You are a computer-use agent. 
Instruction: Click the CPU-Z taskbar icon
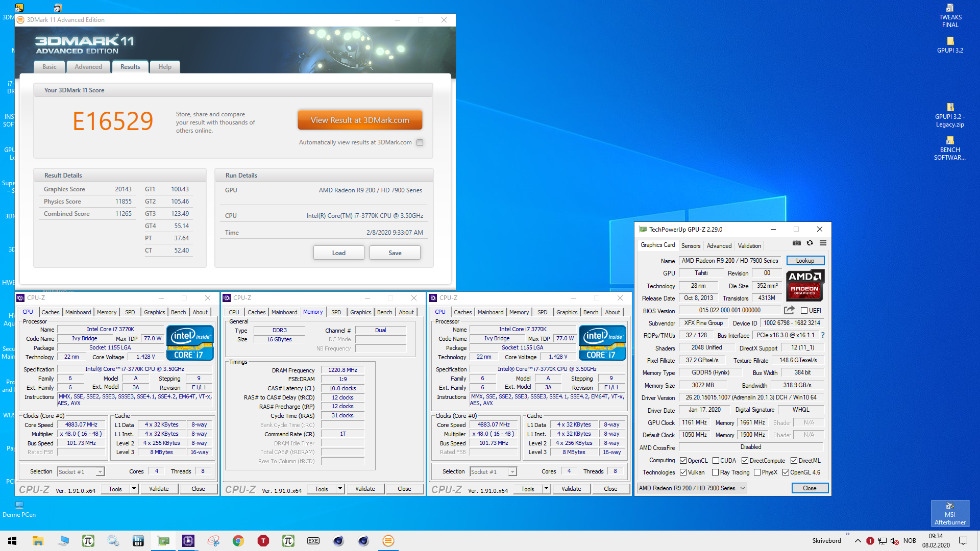click(x=188, y=541)
